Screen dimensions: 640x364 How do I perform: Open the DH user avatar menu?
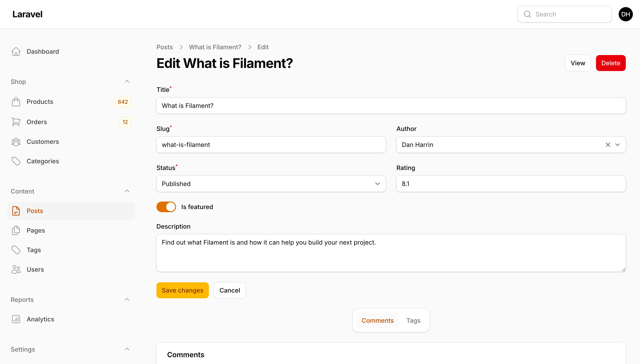(x=625, y=14)
